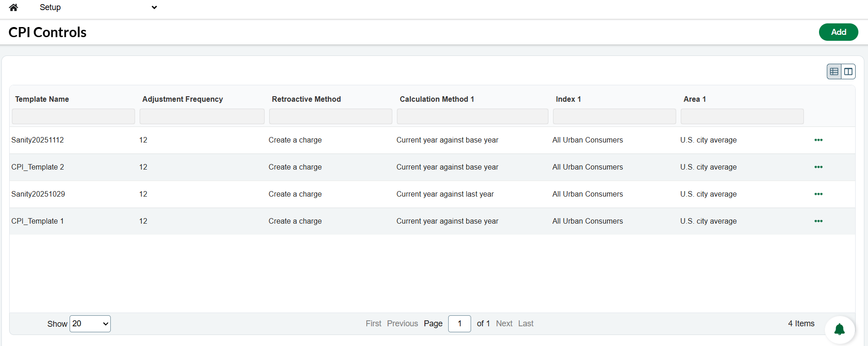Screen dimensions: 868x346
Task: Click the page number input box
Action: click(x=460, y=324)
